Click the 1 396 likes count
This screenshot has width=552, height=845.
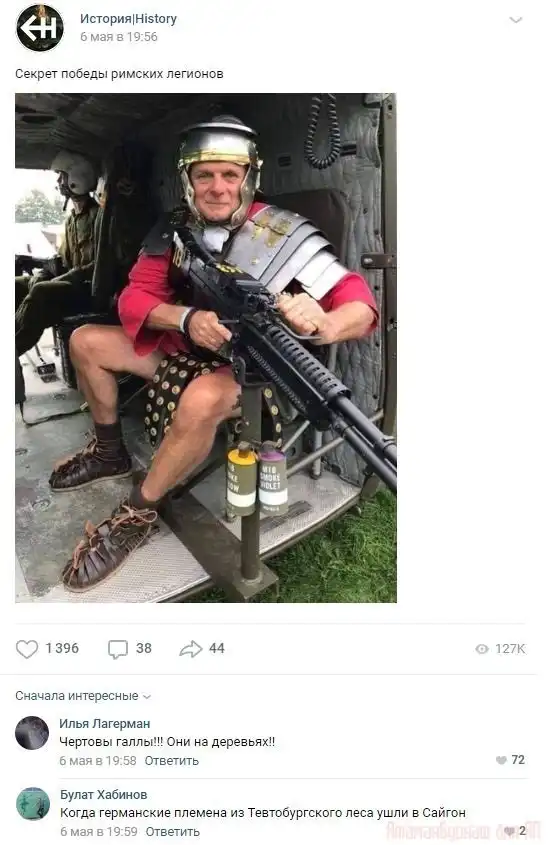pyautogui.click(x=62, y=648)
